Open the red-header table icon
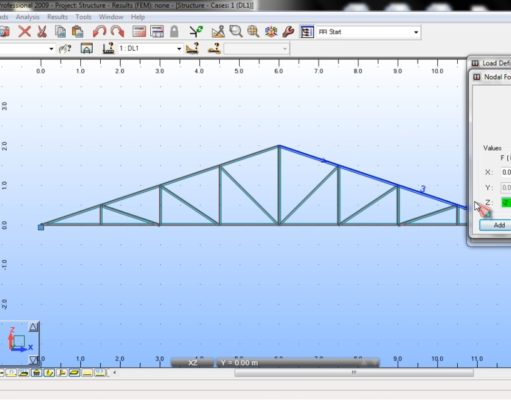The height and width of the screenshot is (400, 511). (139, 32)
